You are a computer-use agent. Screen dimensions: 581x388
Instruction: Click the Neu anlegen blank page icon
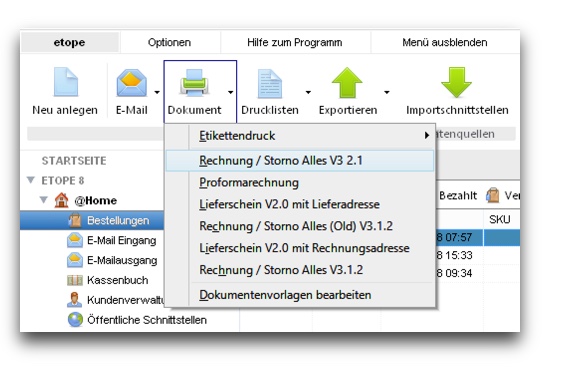66,82
